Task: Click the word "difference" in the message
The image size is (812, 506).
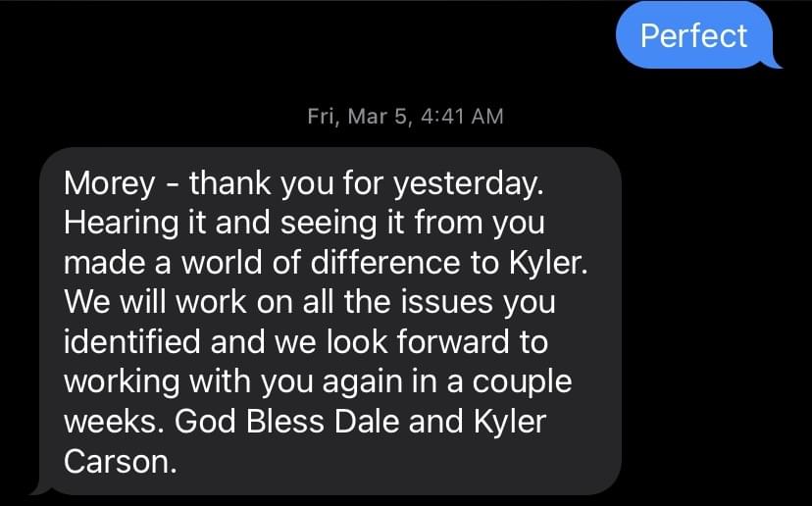Action: 385,262
